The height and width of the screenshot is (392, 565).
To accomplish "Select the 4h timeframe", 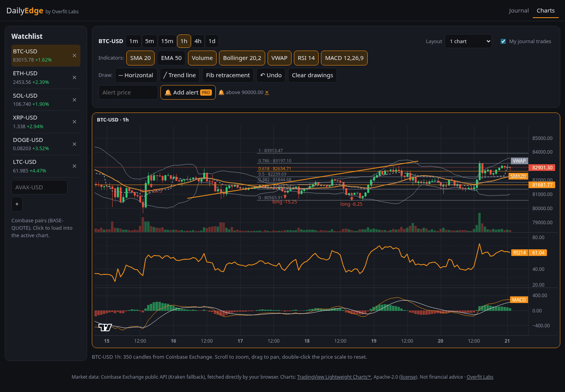I will pyautogui.click(x=198, y=41).
